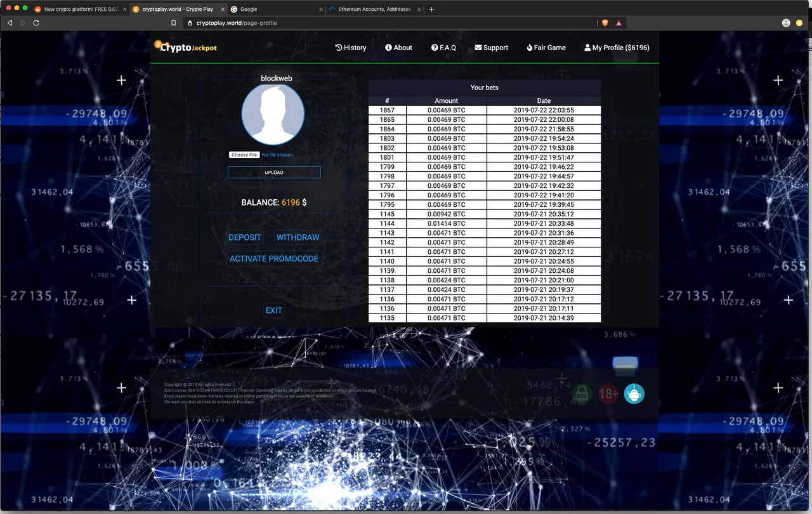Click the blockweb username

click(x=277, y=78)
